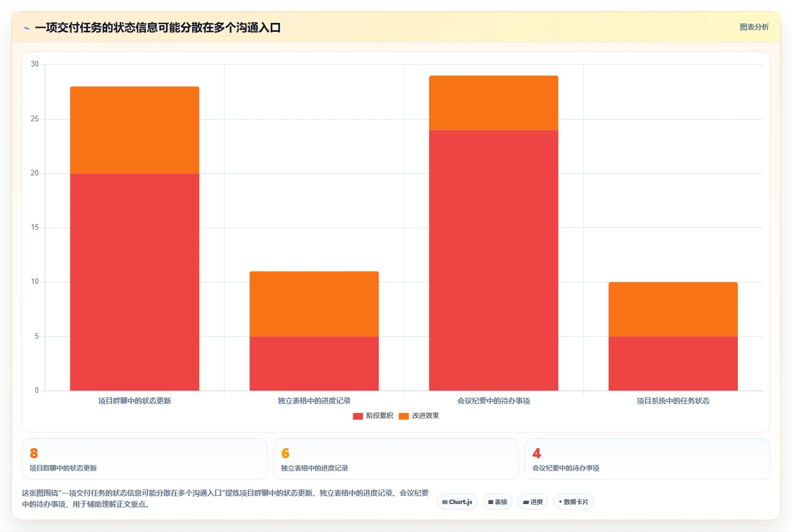
Task: Click the red bar segment for 项目群聊中的状态更新
Action: [x=135, y=282]
